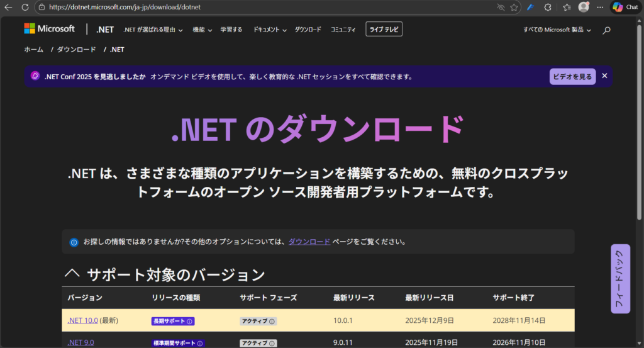Viewport: 644px width, 348px height.
Task: Click the Microsoft logo in the header
Action: click(49, 29)
